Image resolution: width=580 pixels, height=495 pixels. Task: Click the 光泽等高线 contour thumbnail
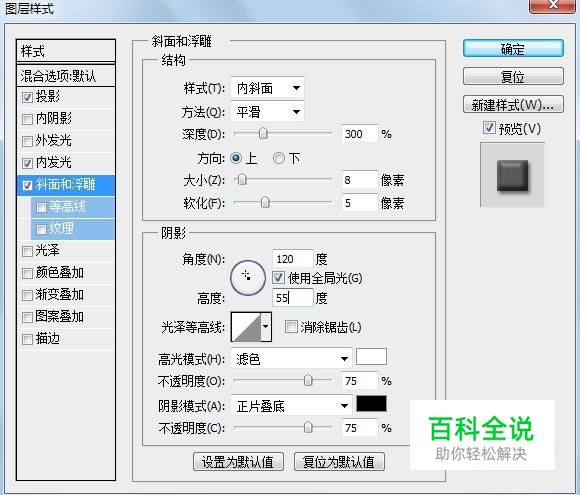(x=246, y=327)
